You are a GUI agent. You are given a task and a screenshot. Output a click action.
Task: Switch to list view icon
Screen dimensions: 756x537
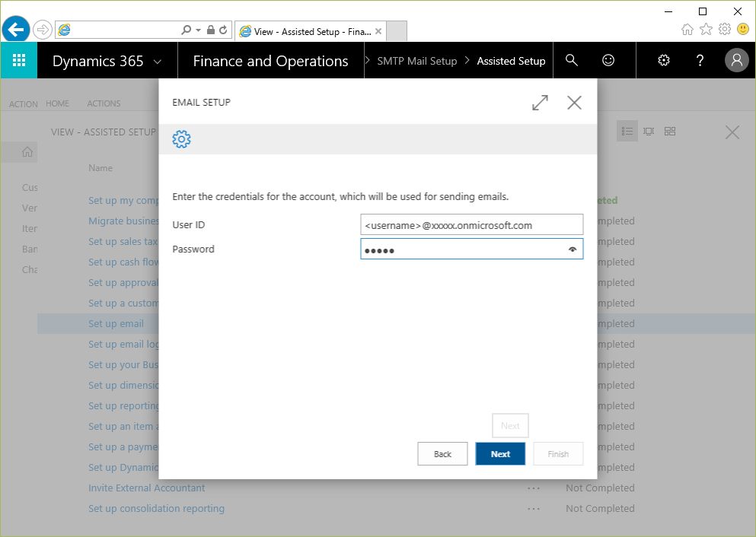point(627,131)
